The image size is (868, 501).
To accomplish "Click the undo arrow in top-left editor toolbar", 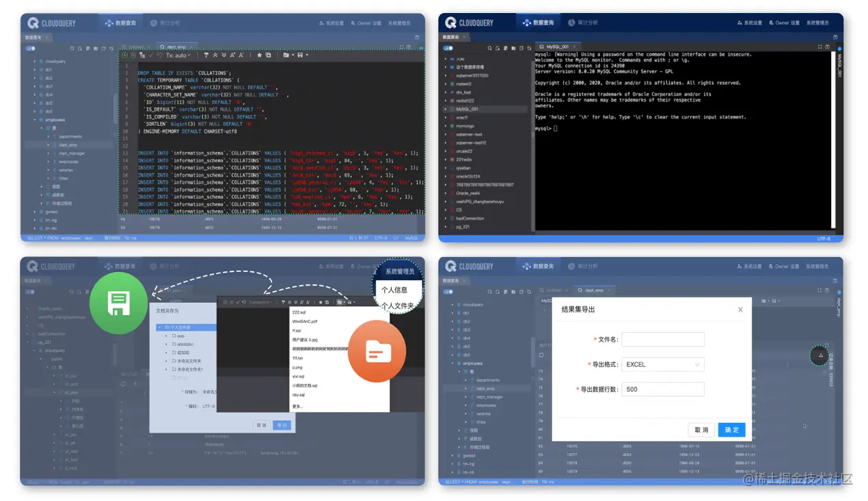I will [x=159, y=55].
